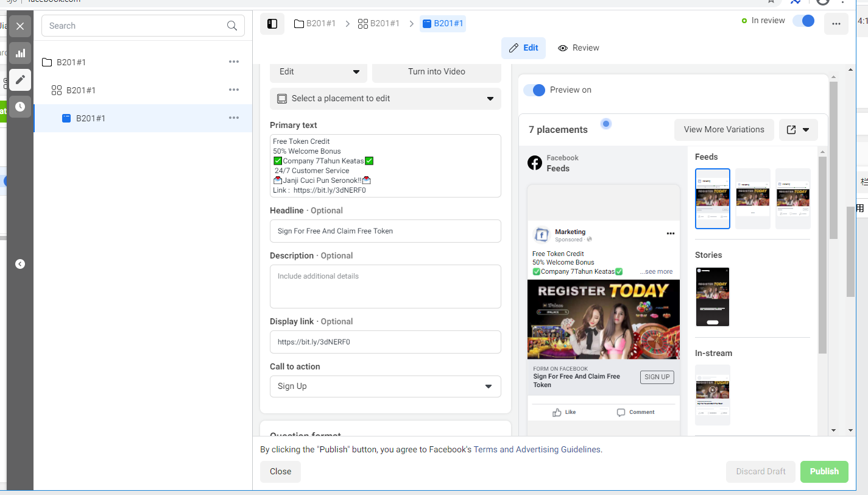Open the bar chart performance icon
Screen dimensions: 868x495
[x=20, y=53]
